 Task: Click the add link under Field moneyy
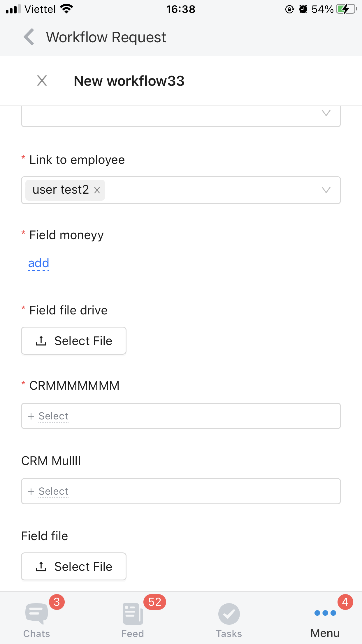(38, 263)
